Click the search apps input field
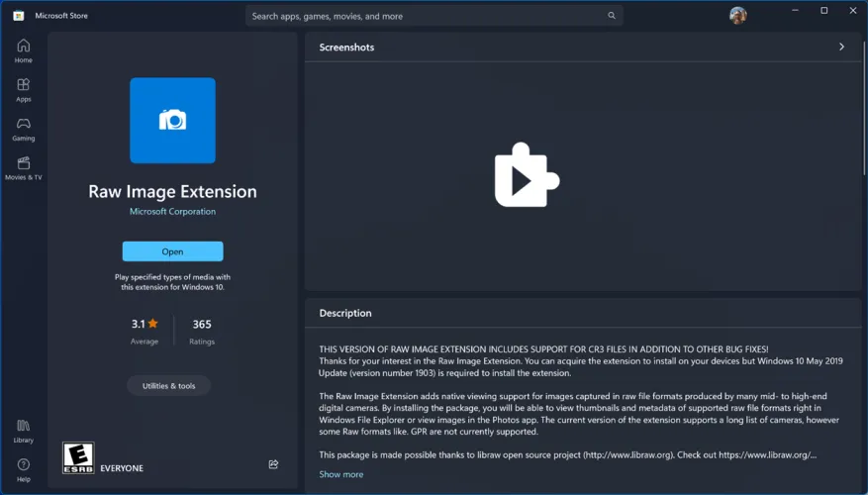This screenshot has width=868, height=495. 426,16
